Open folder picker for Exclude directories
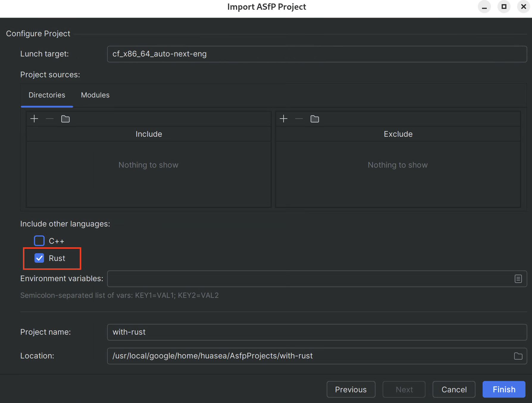 click(314, 119)
